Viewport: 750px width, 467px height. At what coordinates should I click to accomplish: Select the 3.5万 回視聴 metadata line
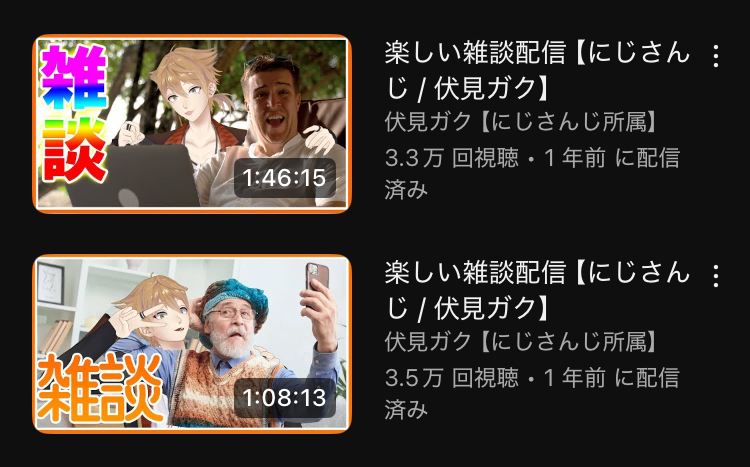point(532,393)
